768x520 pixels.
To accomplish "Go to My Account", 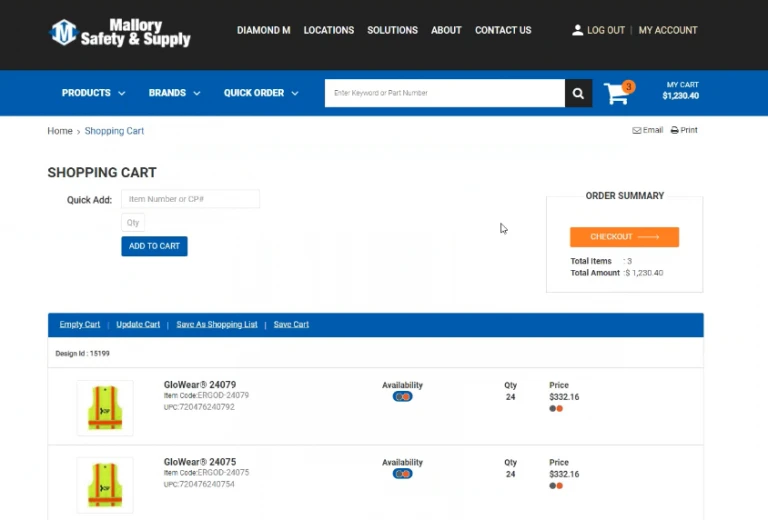I will click(668, 30).
